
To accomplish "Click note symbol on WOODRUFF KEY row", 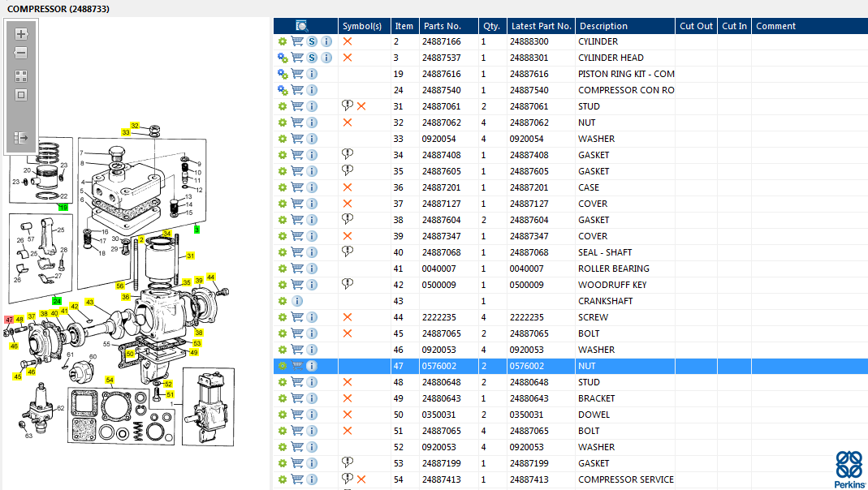I will click(347, 284).
